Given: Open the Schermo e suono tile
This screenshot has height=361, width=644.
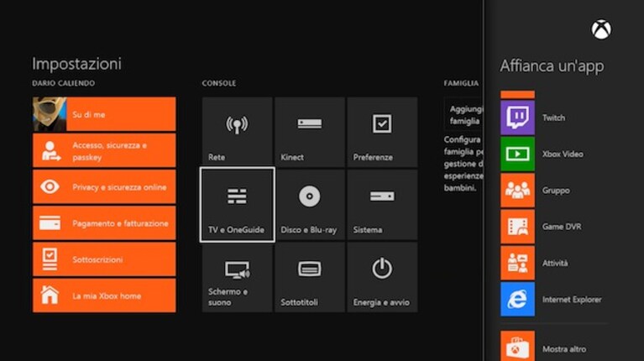Looking at the screenshot, I should point(237,277).
